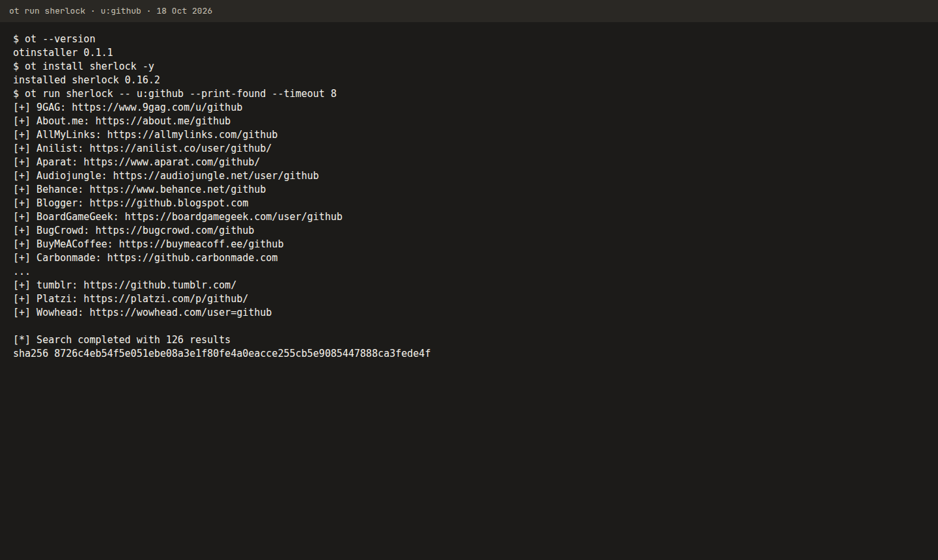Click 'Search completed with 126 results' line
The width and height of the screenshot is (938, 560).
click(122, 340)
